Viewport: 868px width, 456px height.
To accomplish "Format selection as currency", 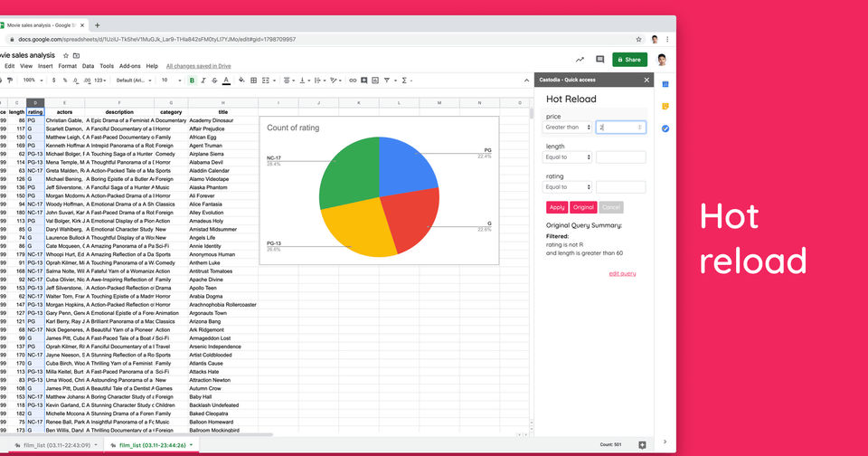I will (x=53, y=81).
